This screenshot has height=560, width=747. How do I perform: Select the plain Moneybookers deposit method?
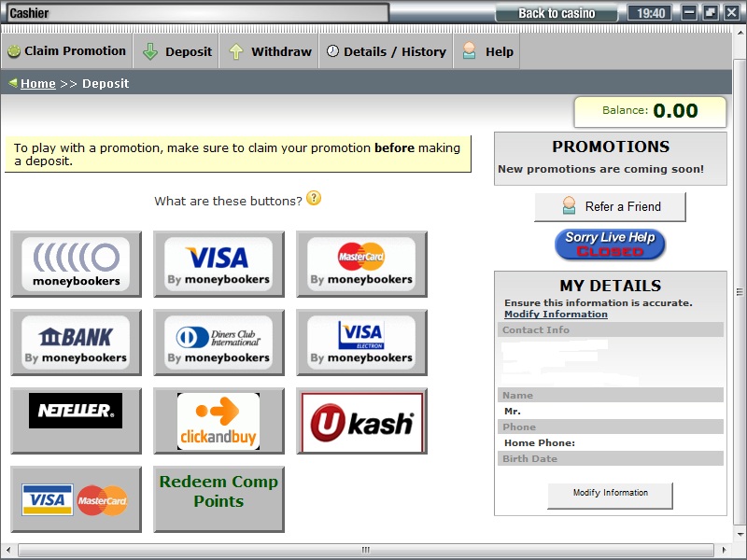click(77, 264)
